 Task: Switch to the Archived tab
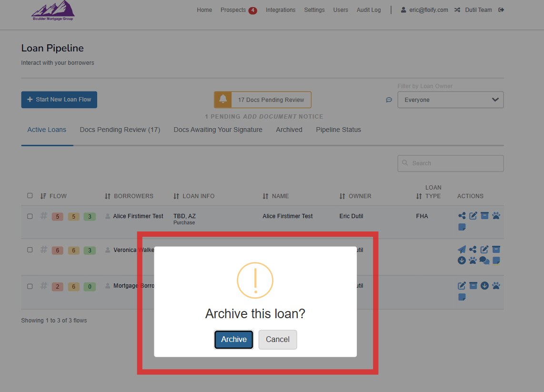[x=289, y=130]
